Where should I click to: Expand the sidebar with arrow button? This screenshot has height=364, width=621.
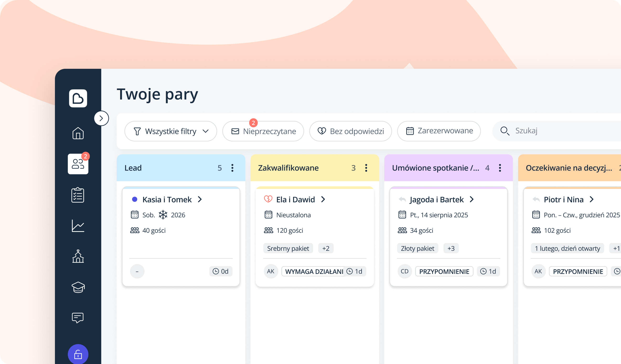click(101, 118)
